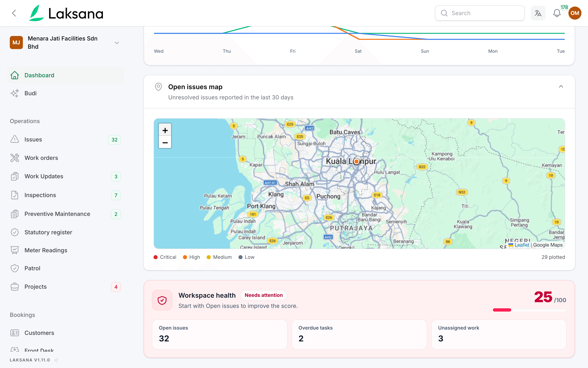Viewport: 588px width, 368px height.
Task: Click the Meter Readings chart icon
Action: point(14,250)
